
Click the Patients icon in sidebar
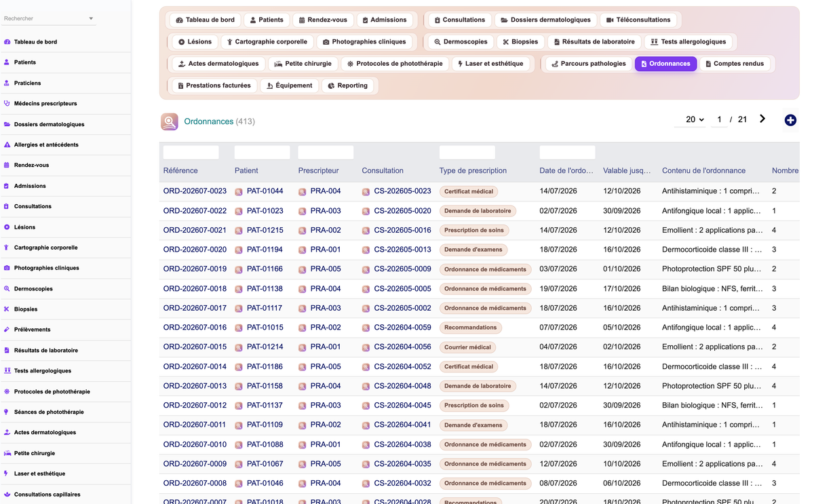(x=7, y=62)
